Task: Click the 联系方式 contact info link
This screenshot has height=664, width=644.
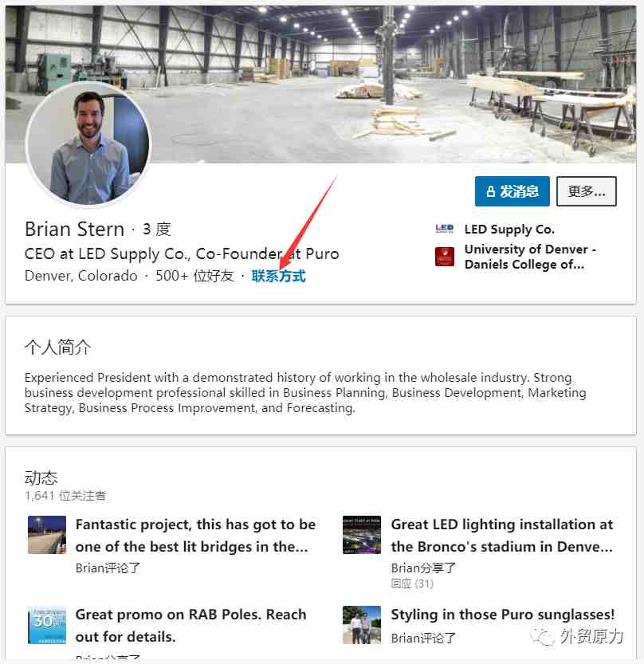Action: [x=278, y=276]
